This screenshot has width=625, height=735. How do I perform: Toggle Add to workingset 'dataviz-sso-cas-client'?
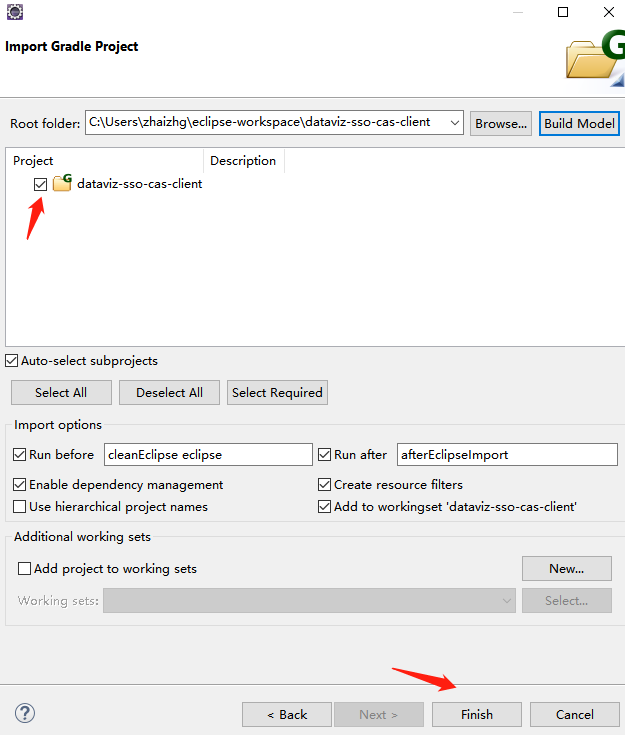[x=324, y=507]
